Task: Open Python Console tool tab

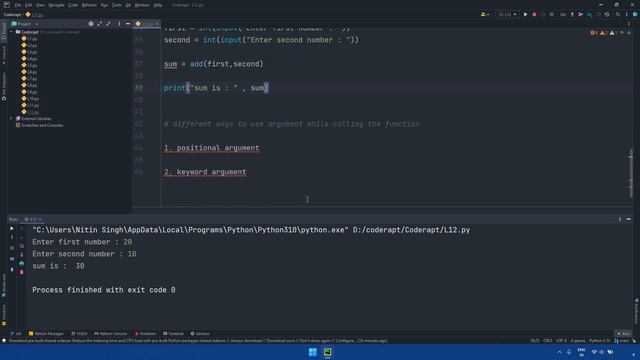Action: [111, 333]
